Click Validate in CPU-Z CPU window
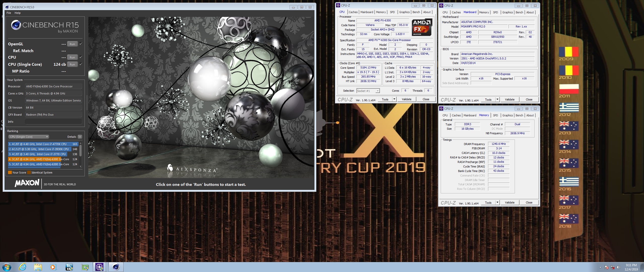 tap(407, 99)
